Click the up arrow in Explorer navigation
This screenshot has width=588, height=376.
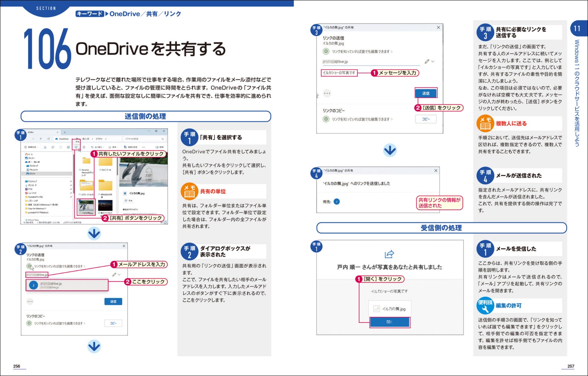coord(41,139)
